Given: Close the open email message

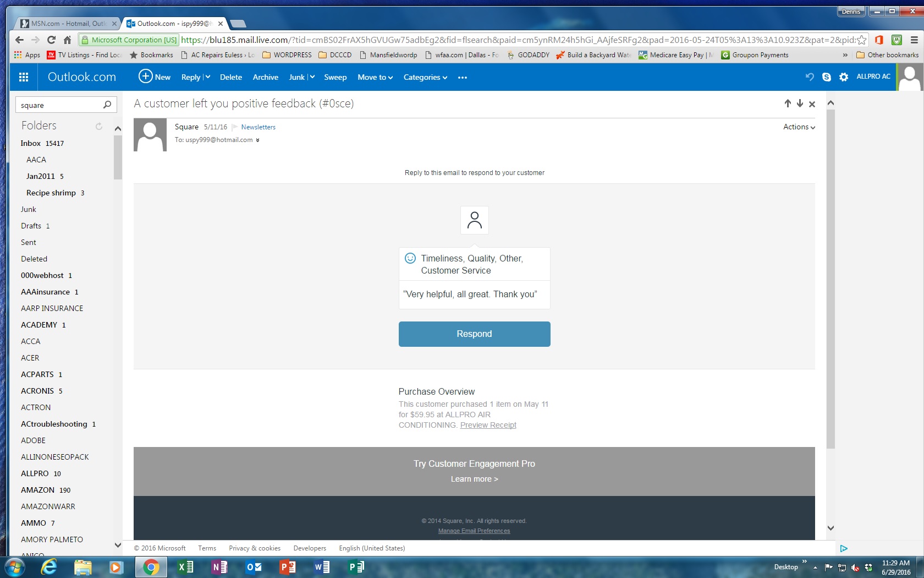Looking at the screenshot, I should 812,104.
